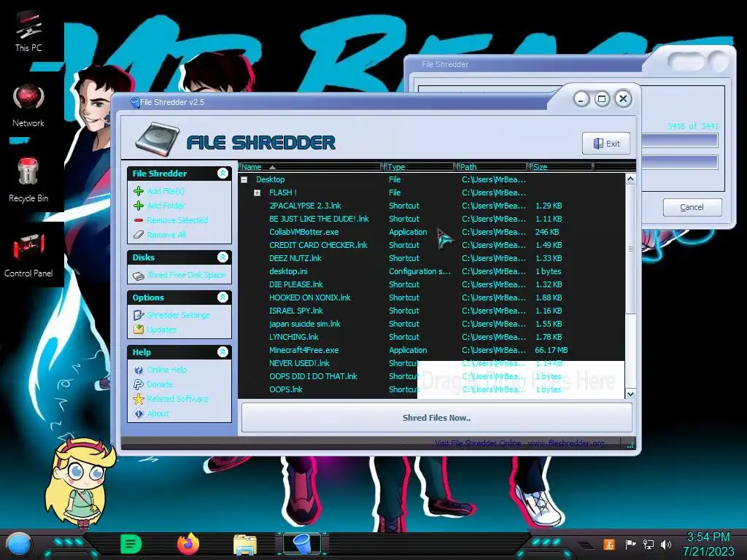Click the Online Help question mark icon
This screenshot has height=560, width=747.
(x=139, y=370)
